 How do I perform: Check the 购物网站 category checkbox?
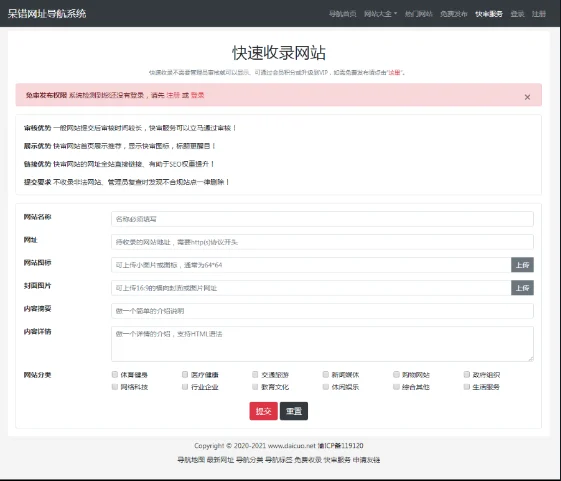point(396,374)
